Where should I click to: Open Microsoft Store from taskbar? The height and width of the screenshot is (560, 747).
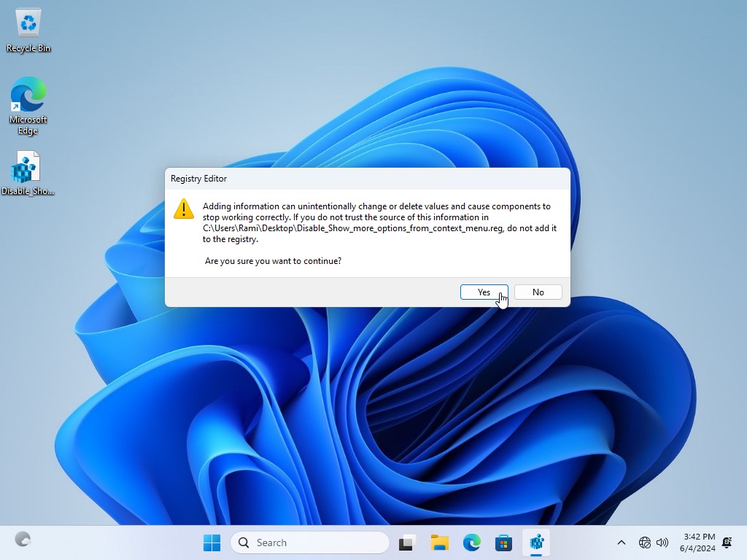(x=503, y=542)
